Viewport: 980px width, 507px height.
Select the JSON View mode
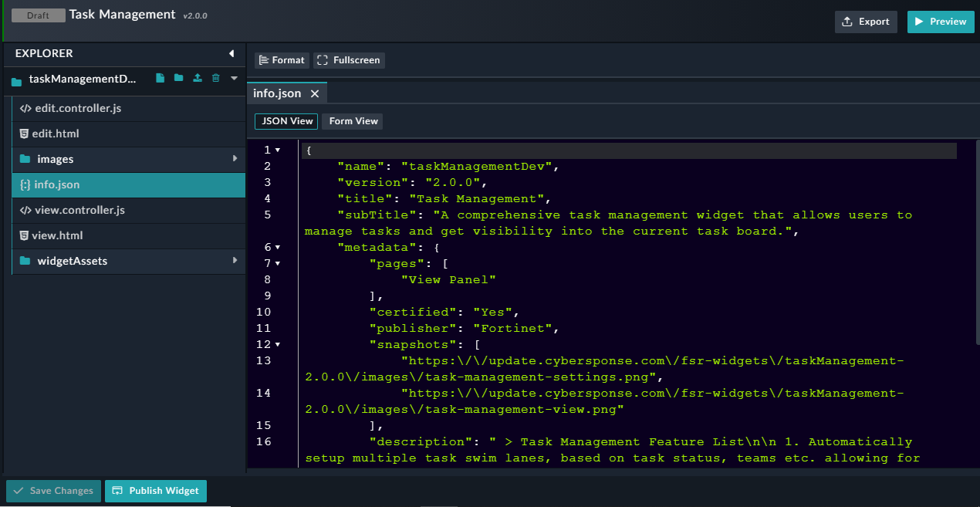point(286,121)
